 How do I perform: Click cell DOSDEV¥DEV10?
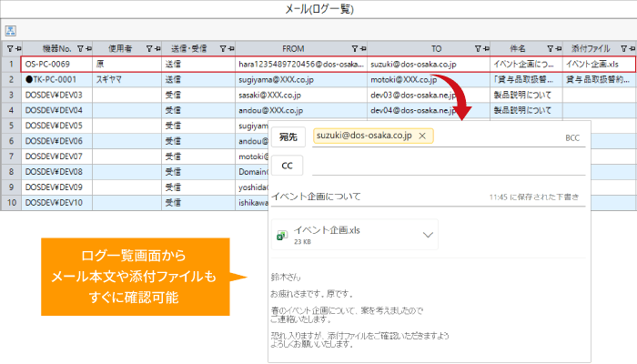point(56,203)
